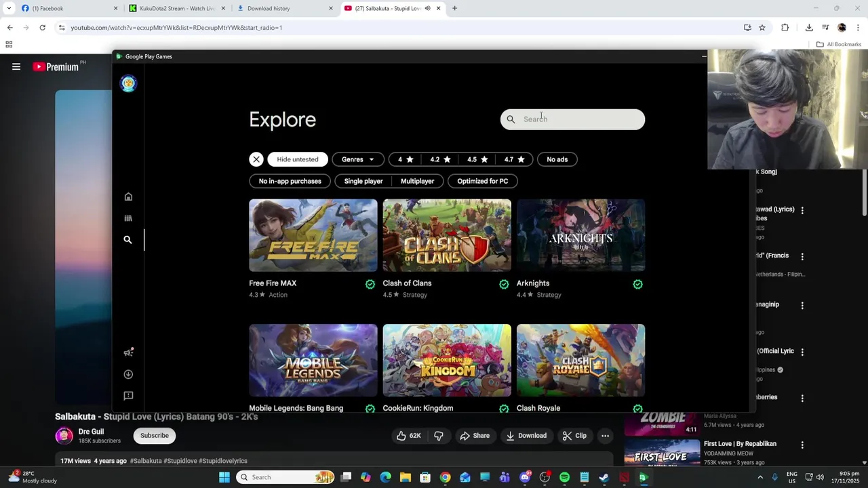Open the Home icon in Google Play Games sidebar
The height and width of the screenshot is (488, 868).
pos(128,197)
